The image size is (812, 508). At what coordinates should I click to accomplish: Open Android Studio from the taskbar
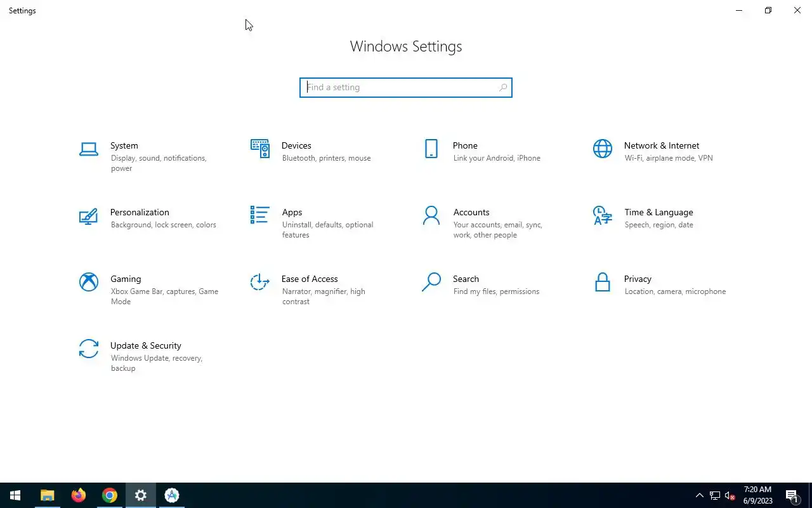click(172, 495)
